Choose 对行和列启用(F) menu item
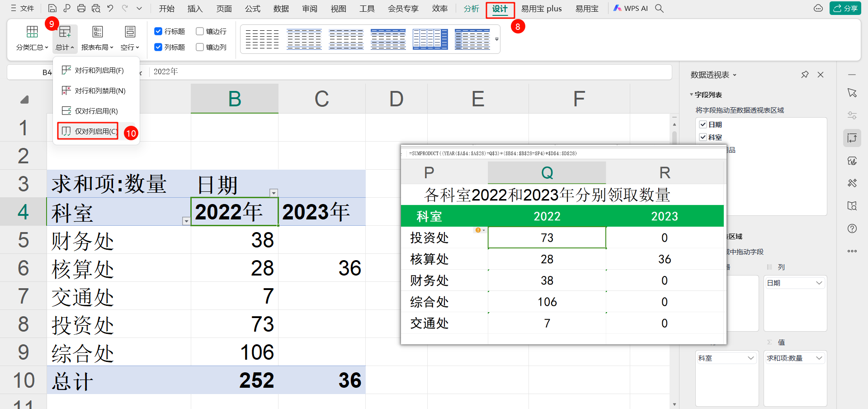Viewport: 868px width, 409px height. click(96, 70)
